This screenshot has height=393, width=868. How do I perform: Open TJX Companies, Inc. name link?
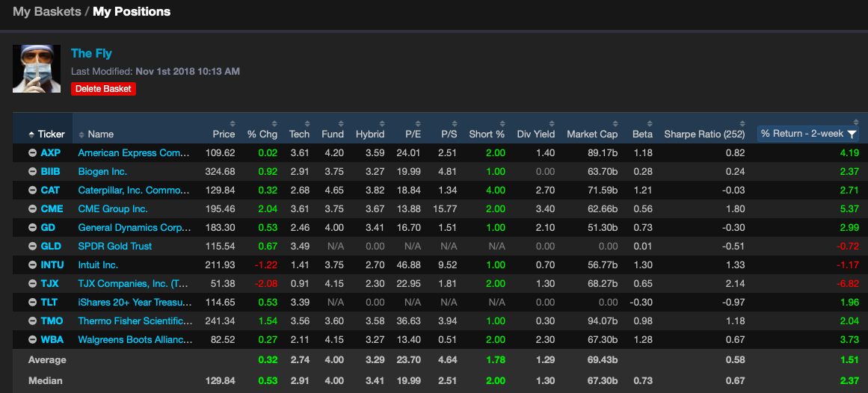(x=135, y=283)
